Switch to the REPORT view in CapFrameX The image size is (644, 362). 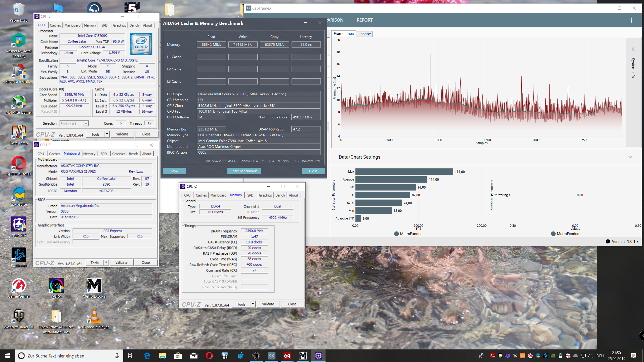pyautogui.click(x=365, y=20)
